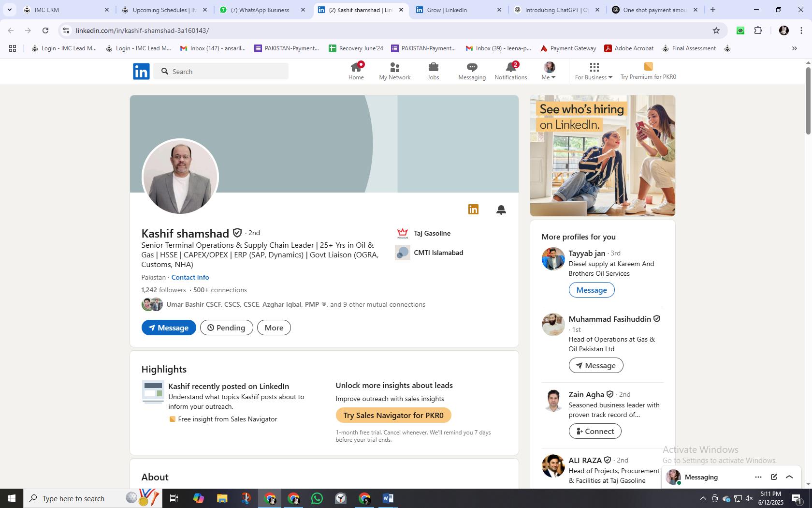
Task: Focus the LinkedIn search field
Action: coord(221,71)
